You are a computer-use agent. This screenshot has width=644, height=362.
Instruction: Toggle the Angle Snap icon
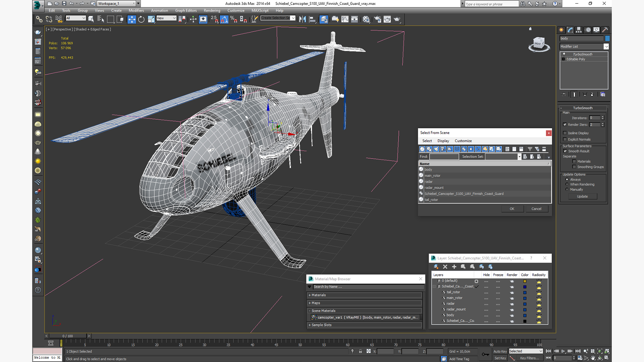[224, 19]
